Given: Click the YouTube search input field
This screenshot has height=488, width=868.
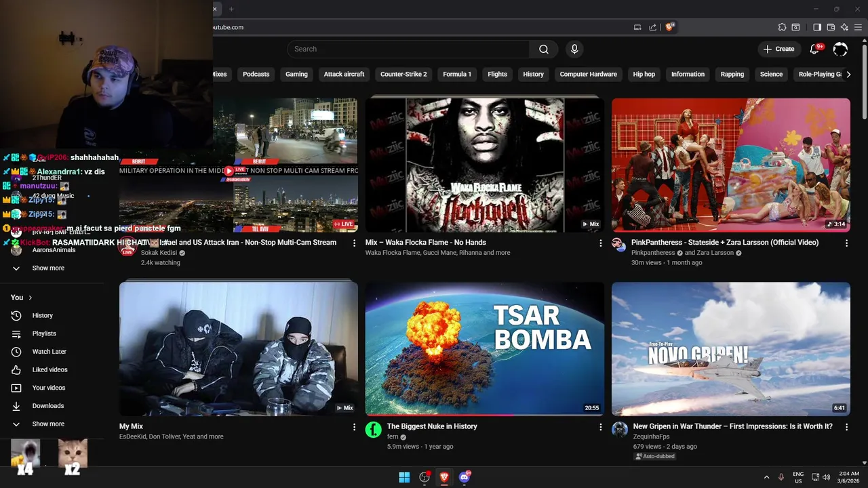Looking at the screenshot, I should 408,49.
